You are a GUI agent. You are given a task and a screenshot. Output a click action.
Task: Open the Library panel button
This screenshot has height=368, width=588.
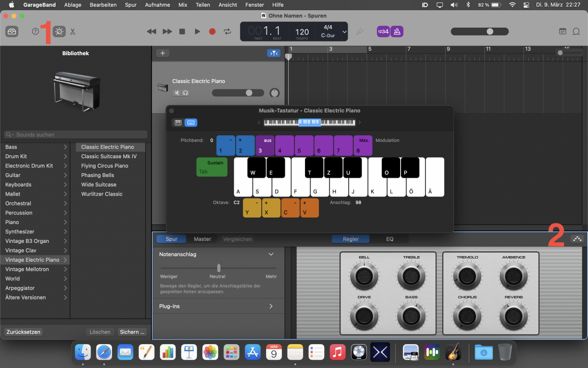coord(12,32)
